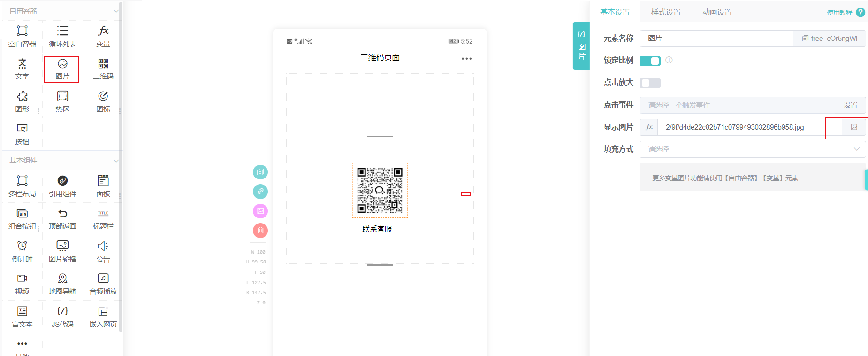Viewport: 868px width, 356px height.
Task: Click the 元素名称 input field
Action: 716,39
